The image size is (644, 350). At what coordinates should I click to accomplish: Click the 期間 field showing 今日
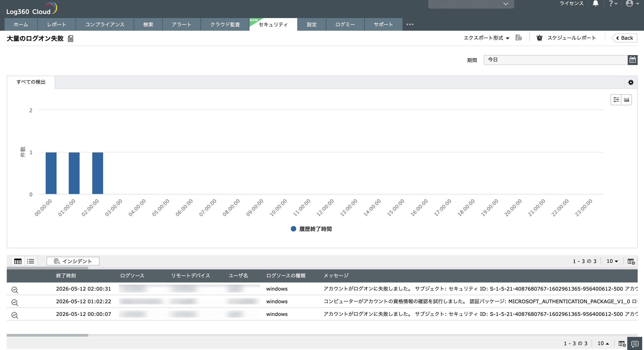556,60
